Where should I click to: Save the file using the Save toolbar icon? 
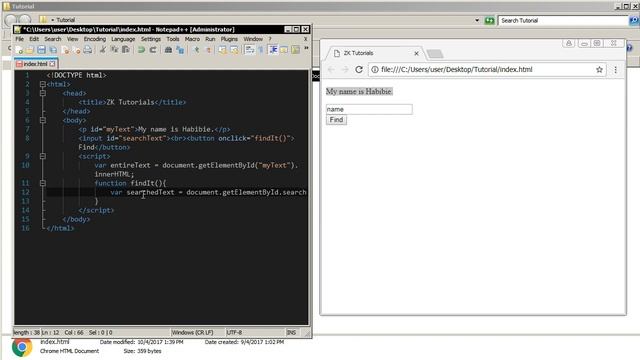(x=41, y=50)
